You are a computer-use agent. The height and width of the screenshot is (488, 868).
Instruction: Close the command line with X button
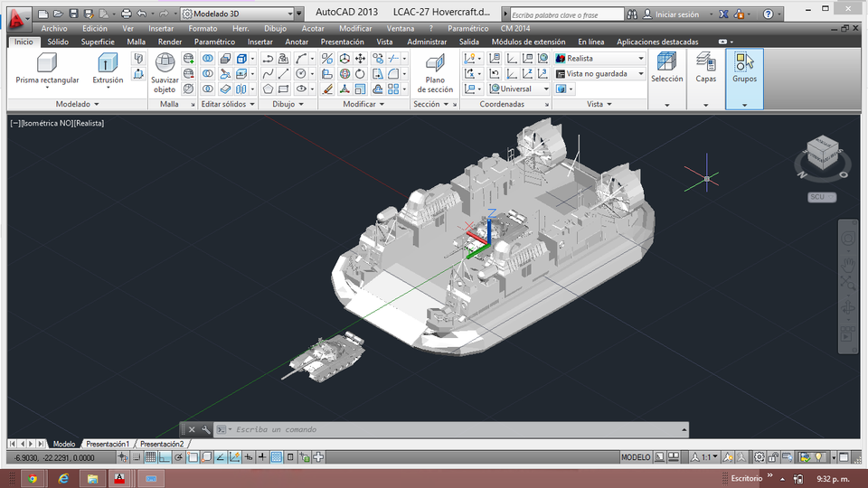coord(192,429)
